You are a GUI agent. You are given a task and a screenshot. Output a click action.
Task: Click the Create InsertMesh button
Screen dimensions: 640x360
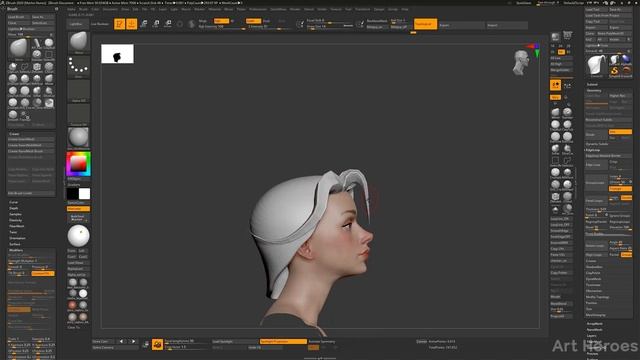(31, 139)
